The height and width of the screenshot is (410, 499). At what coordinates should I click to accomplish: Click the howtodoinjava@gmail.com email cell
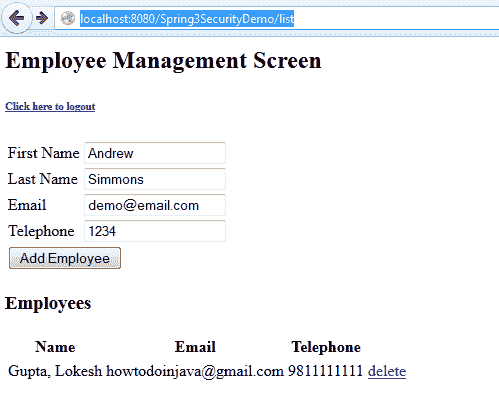click(195, 371)
